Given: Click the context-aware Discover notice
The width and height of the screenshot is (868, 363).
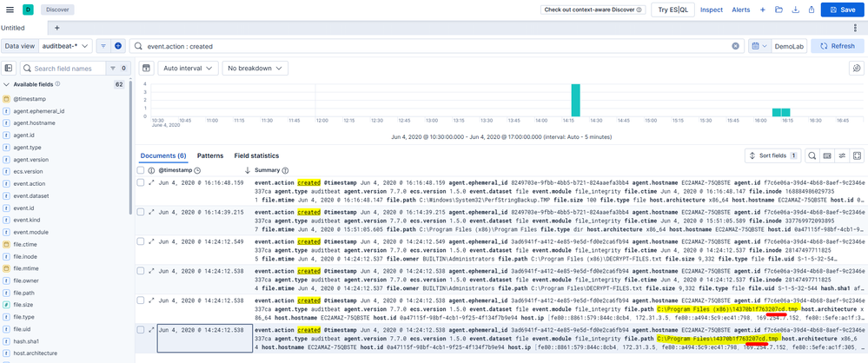Looking at the screenshot, I should [x=593, y=10].
